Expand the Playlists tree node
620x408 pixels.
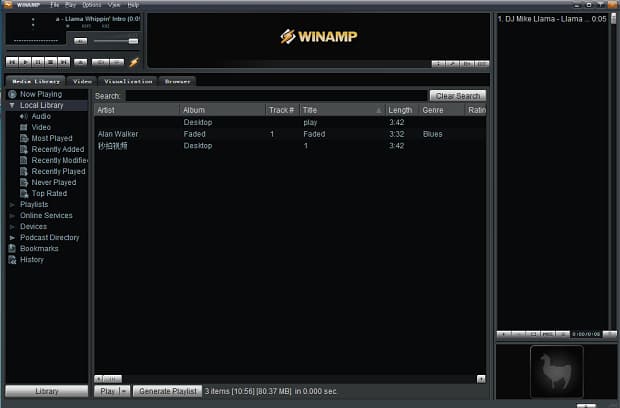[12, 204]
